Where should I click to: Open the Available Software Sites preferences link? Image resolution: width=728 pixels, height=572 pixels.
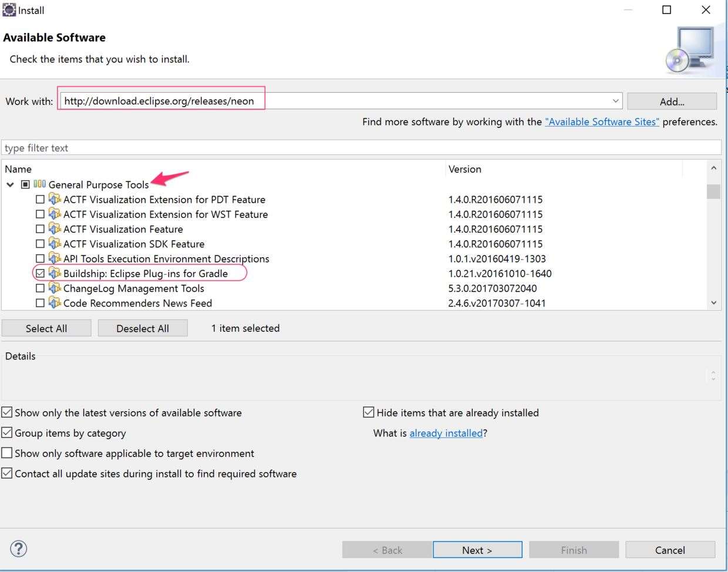(602, 122)
